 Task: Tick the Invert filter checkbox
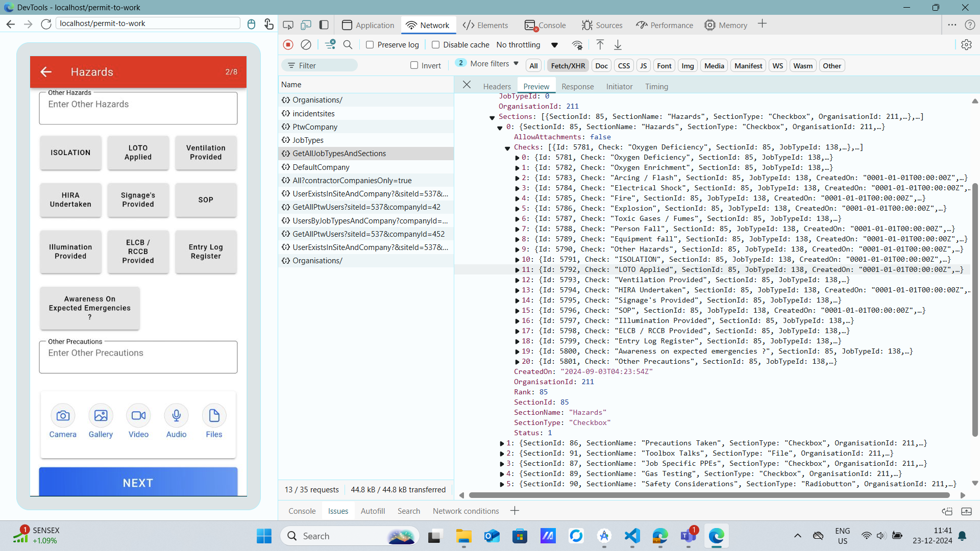414,65
